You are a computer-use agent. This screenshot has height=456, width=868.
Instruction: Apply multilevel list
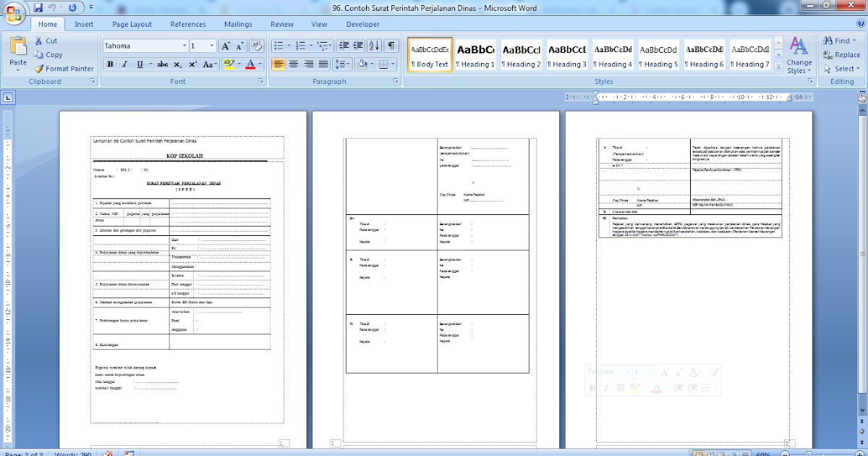pyautogui.click(x=326, y=46)
